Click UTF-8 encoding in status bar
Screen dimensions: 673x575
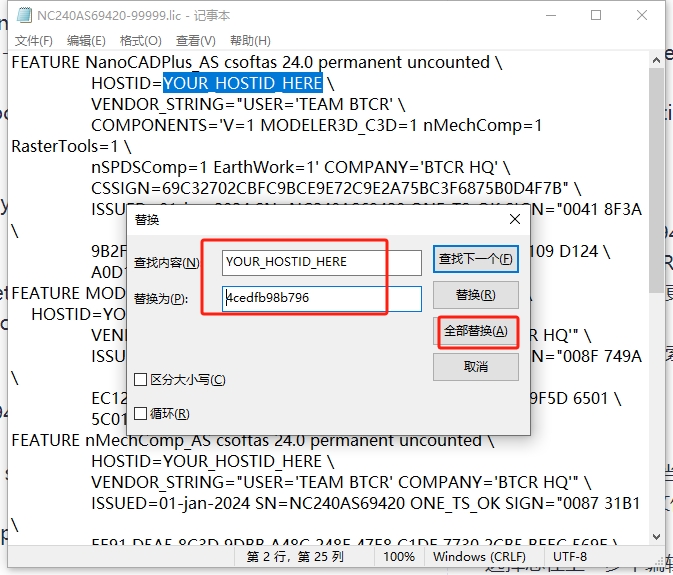click(x=569, y=557)
